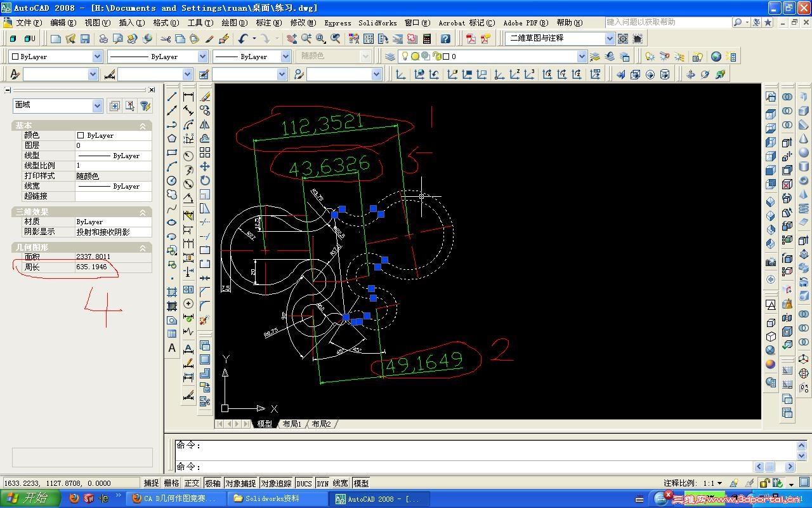Click the Quick Select icon in Properties

145,106
